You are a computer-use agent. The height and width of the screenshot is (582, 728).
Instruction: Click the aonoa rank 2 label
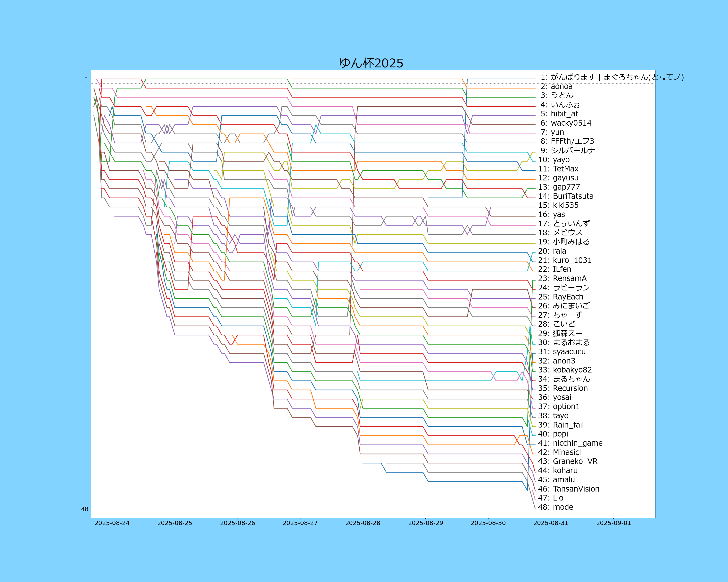[x=556, y=86]
